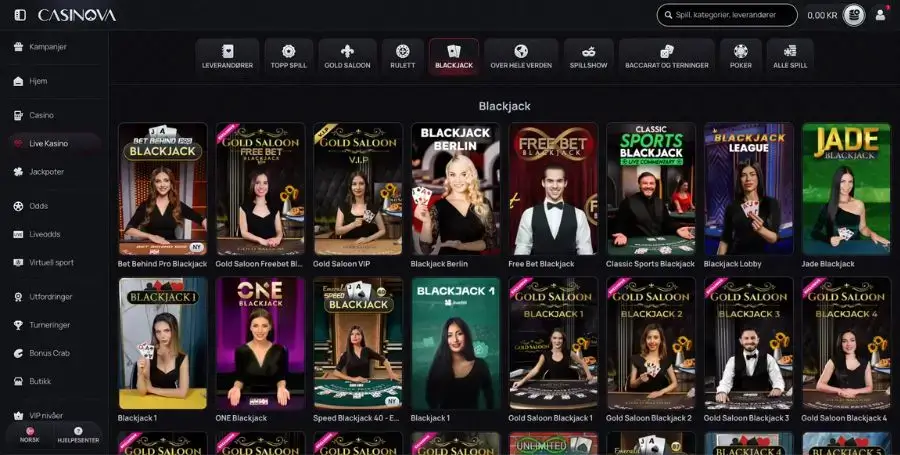Open Butikk shop icon
Viewport: 900px width, 455px height.
tap(18, 382)
